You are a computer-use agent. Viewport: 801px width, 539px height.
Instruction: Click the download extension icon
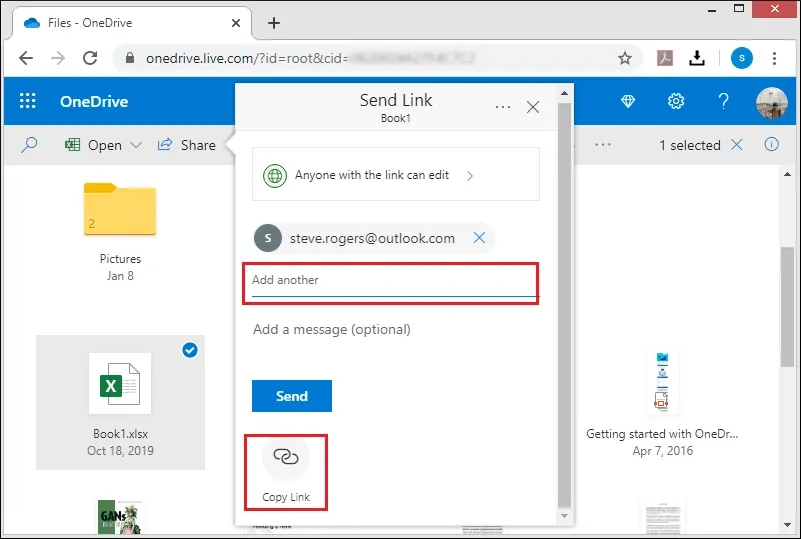pyautogui.click(x=697, y=58)
